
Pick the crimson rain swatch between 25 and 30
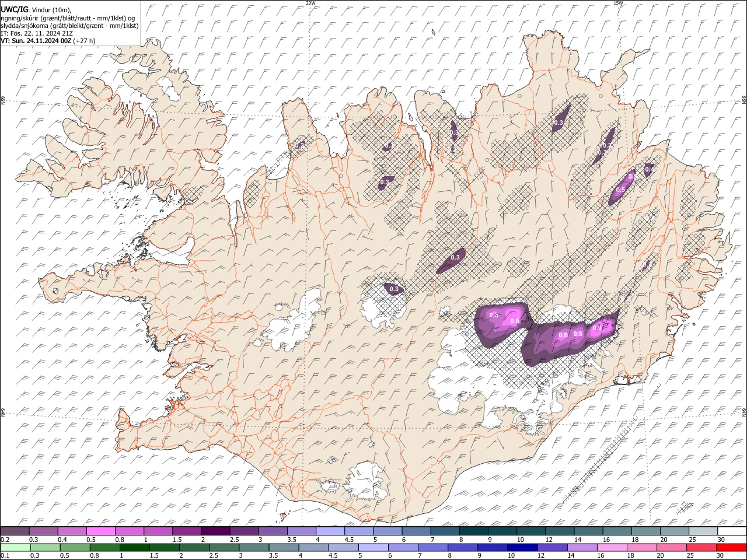[701, 547]
